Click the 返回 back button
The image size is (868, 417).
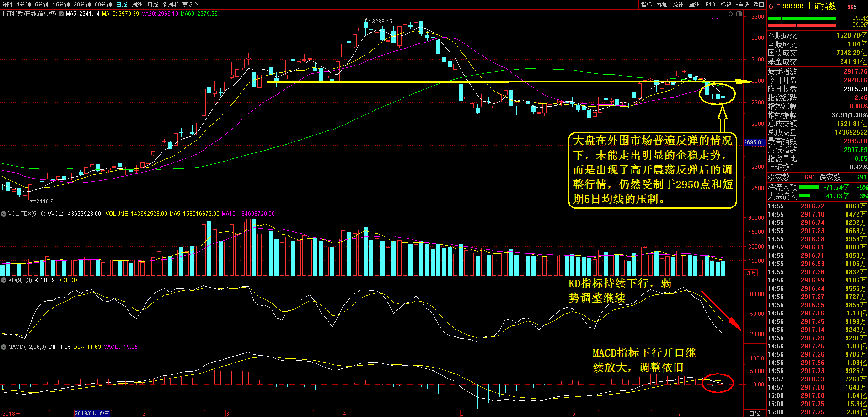pyautogui.click(x=759, y=5)
